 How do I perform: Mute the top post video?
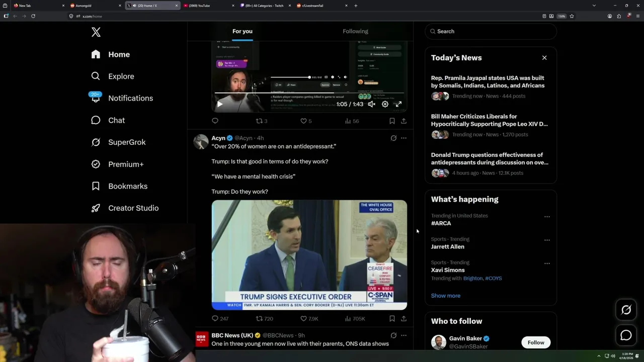click(371, 104)
